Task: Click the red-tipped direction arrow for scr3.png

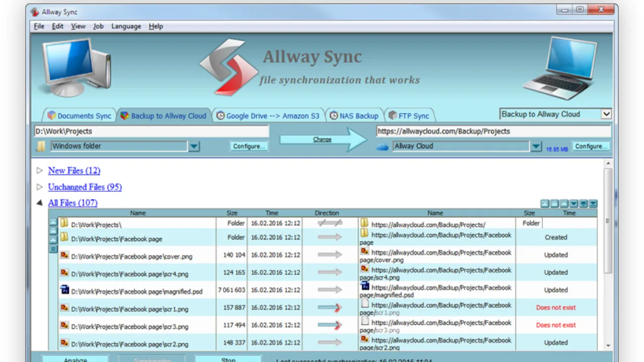Action: [x=330, y=325]
